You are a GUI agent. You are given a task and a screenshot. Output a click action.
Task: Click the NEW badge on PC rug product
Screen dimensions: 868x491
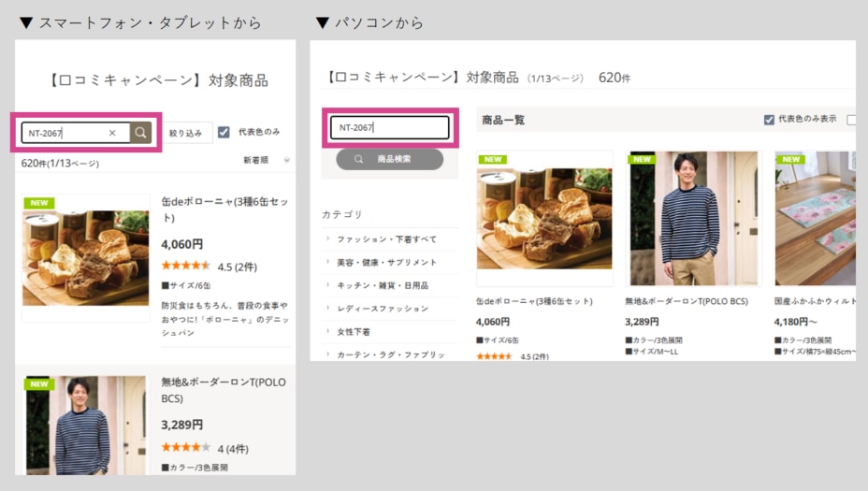coord(790,159)
